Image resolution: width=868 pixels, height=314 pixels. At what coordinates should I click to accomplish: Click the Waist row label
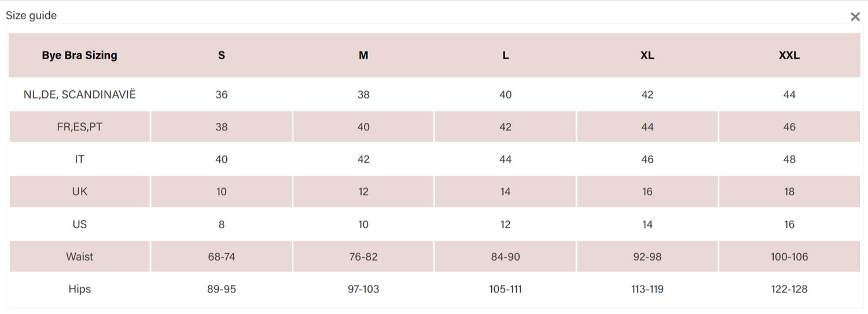coord(79,257)
